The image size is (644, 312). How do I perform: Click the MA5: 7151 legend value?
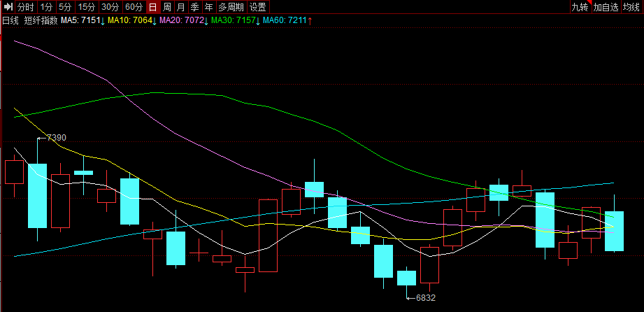pos(80,20)
